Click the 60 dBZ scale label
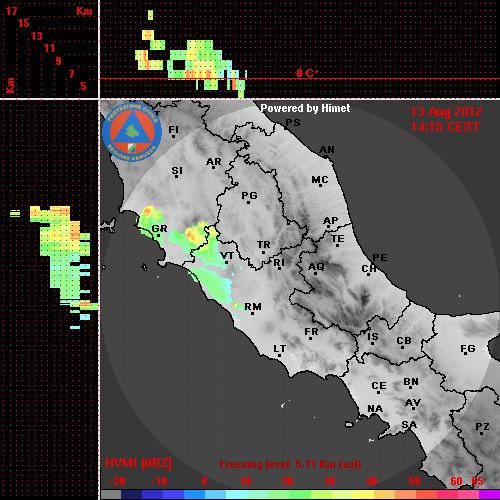 (456, 481)
